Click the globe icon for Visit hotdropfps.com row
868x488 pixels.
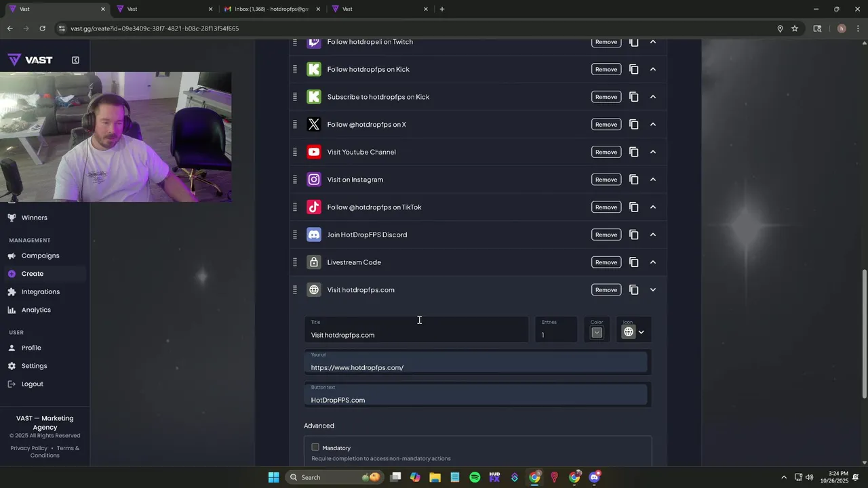pyautogui.click(x=313, y=290)
